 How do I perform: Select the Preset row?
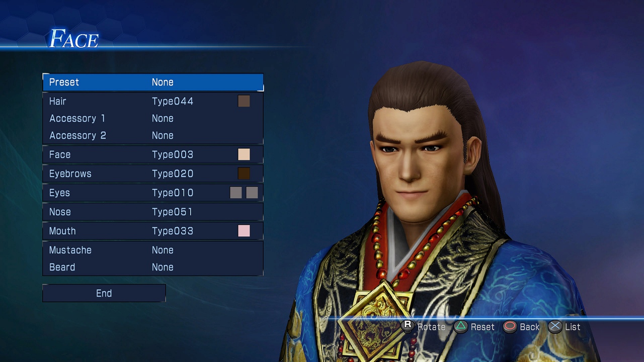(153, 82)
